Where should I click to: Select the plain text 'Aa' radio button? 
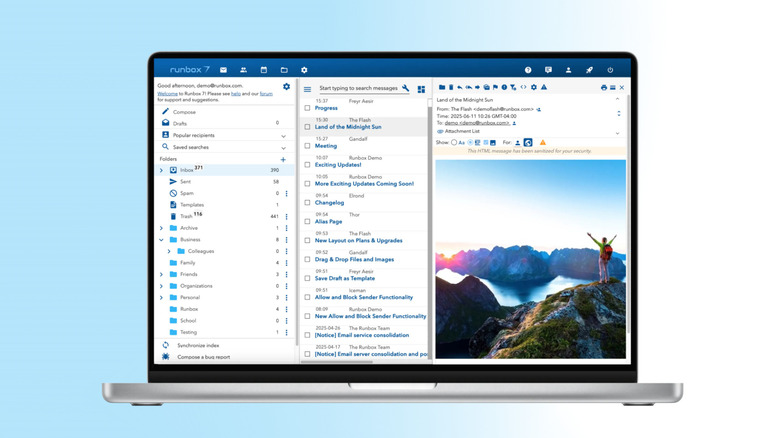(454, 142)
